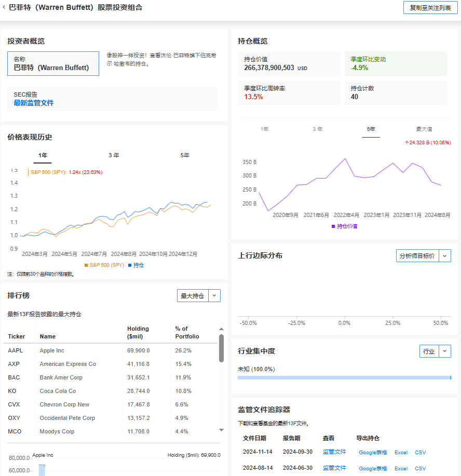Open the 最大持仓 ranking dropdown arrow

215,296
